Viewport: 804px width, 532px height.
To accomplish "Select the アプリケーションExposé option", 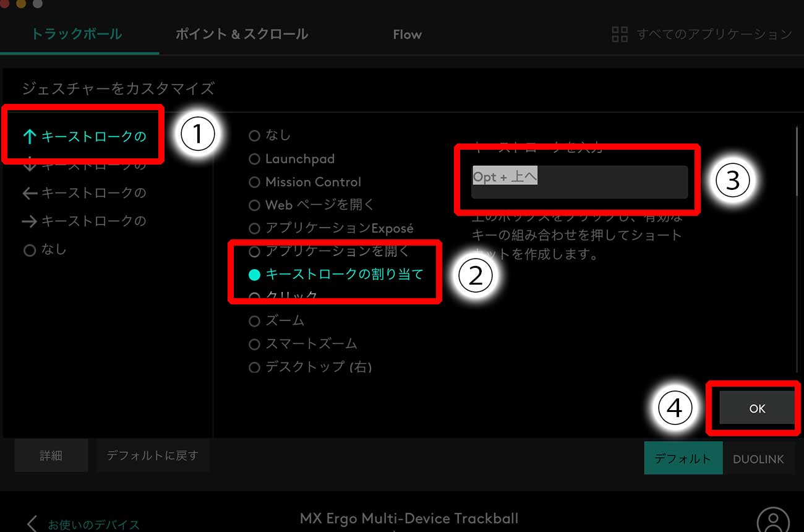I will (330, 228).
